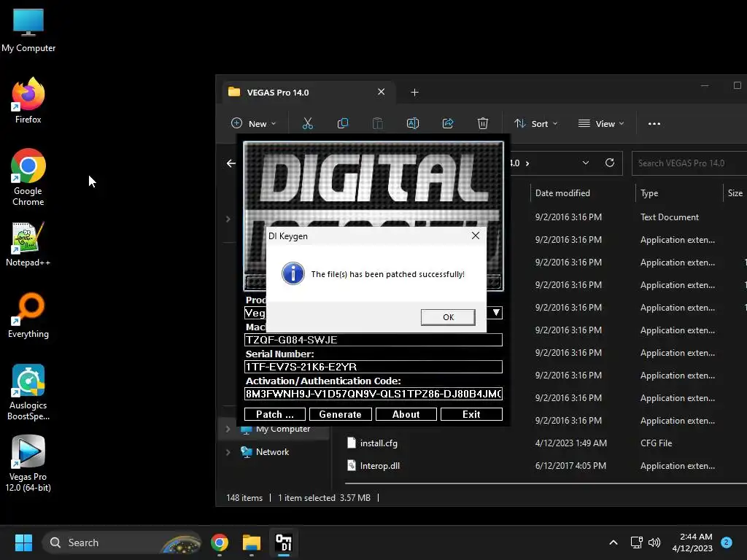The image size is (747, 560).
Task: Open the Google Chrome desktop shortcut
Action: [28, 177]
